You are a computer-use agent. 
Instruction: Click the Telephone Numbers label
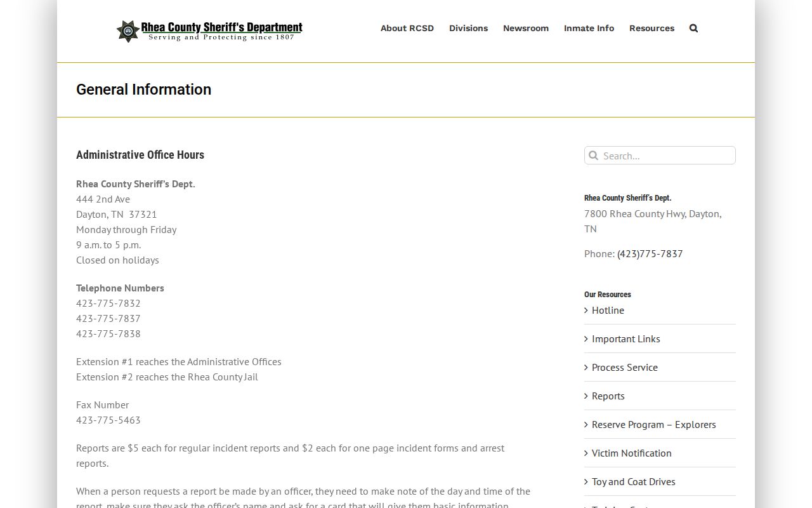coord(120,288)
